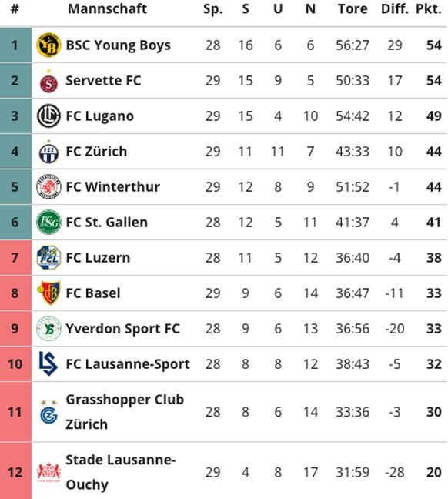Image resolution: width=448 pixels, height=499 pixels.
Task: Click the Servette FC crest icon
Action: click(48, 81)
